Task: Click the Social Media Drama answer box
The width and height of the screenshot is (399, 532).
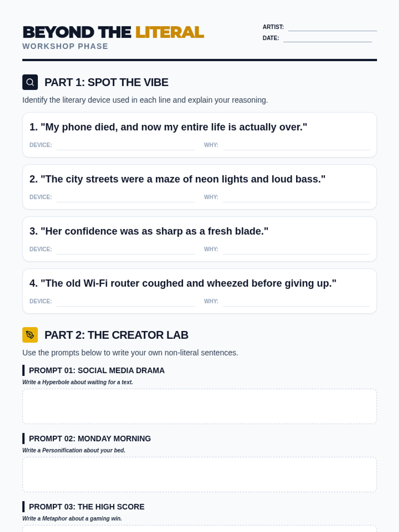Action: click(199, 406)
